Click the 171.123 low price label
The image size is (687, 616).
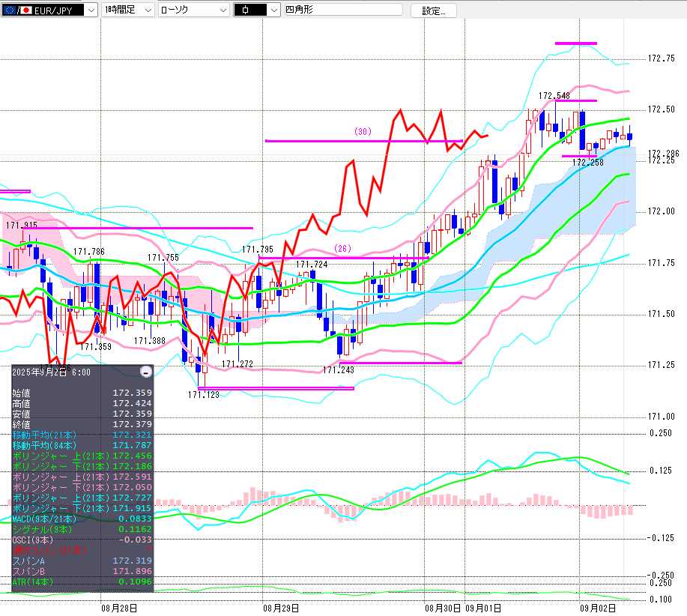tap(204, 395)
